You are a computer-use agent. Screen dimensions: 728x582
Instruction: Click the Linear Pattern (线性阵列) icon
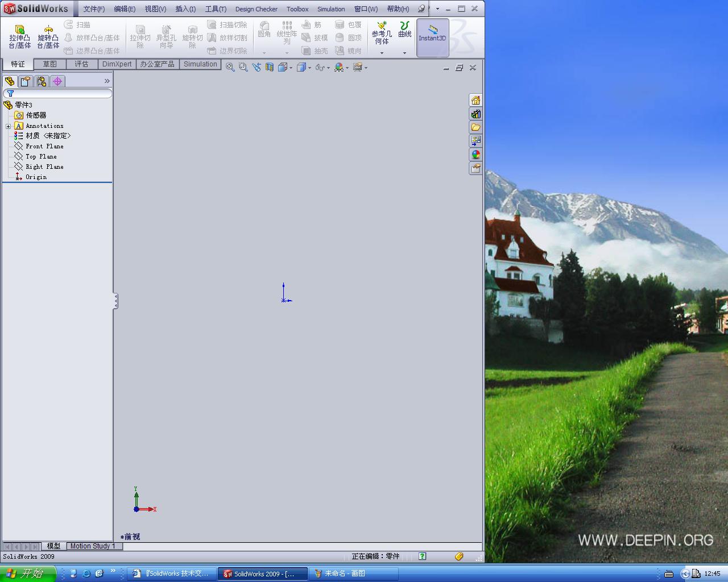click(287, 33)
